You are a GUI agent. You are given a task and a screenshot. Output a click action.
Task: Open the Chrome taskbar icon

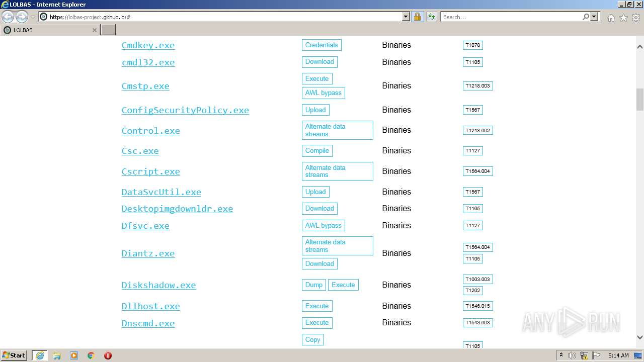91,355
